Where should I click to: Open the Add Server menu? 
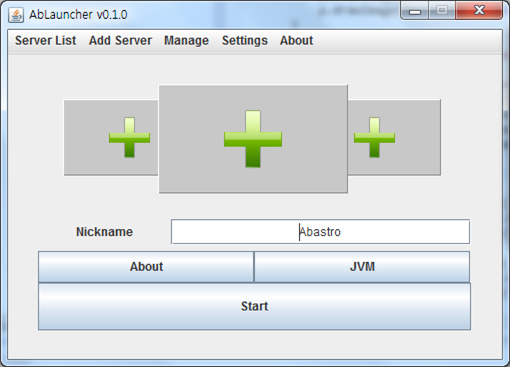[120, 41]
